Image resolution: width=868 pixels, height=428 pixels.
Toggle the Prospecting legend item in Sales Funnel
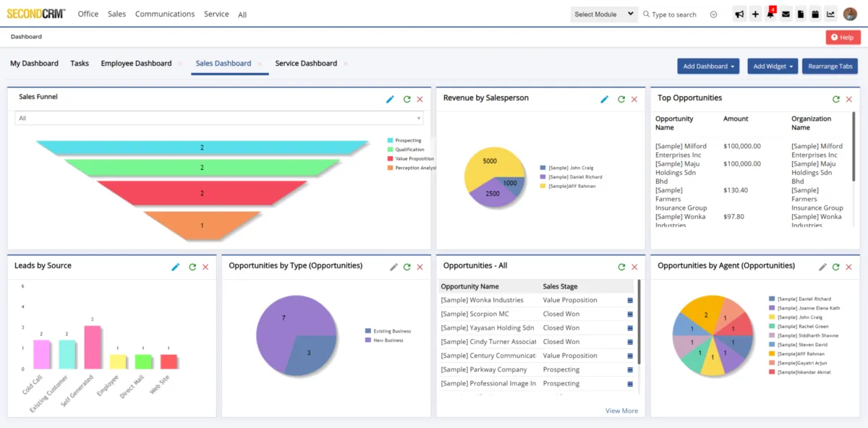click(x=408, y=140)
